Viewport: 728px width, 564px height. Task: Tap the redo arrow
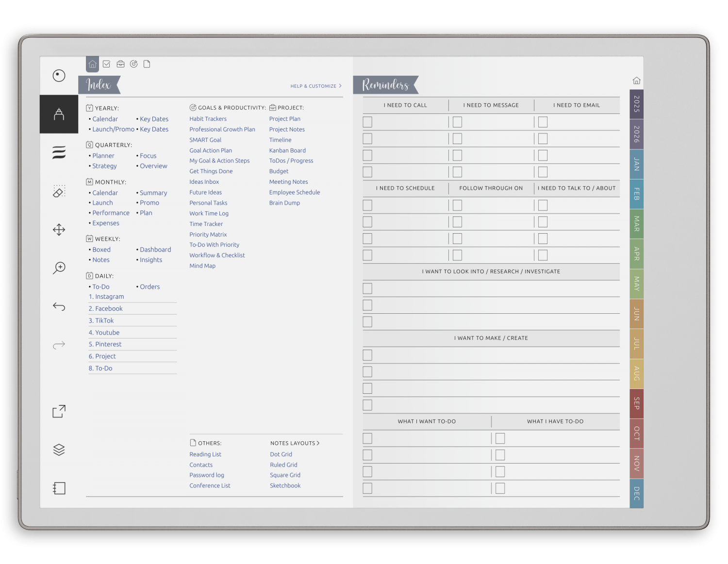(59, 345)
